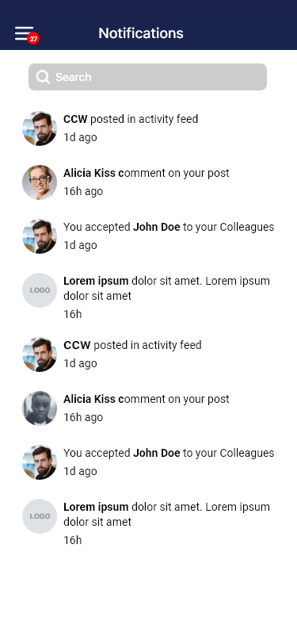Image resolution: width=297 pixels, height=644 pixels.
Task: Click the Notifications header title
Action: point(141,33)
